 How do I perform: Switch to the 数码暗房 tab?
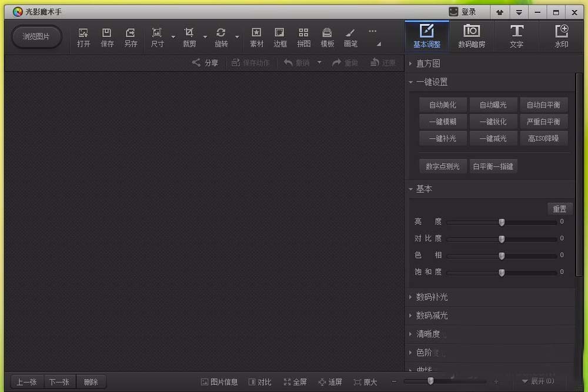point(472,36)
